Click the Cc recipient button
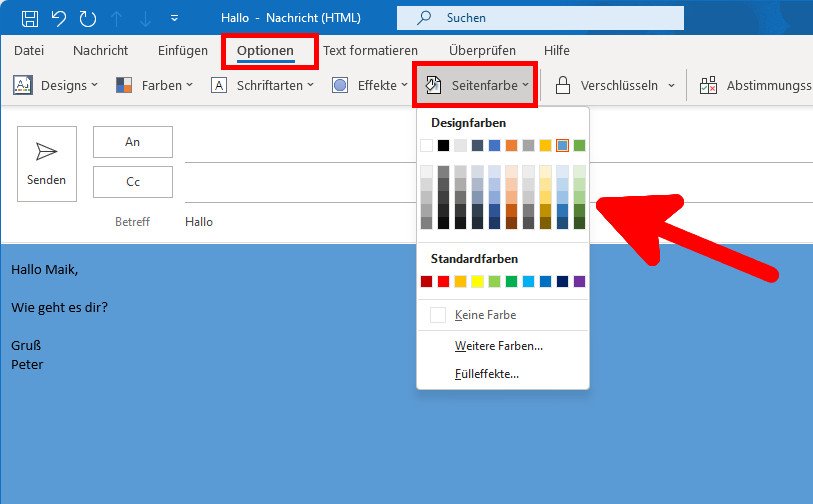The height and width of the screenshot is (504, 813). point(133,182)
